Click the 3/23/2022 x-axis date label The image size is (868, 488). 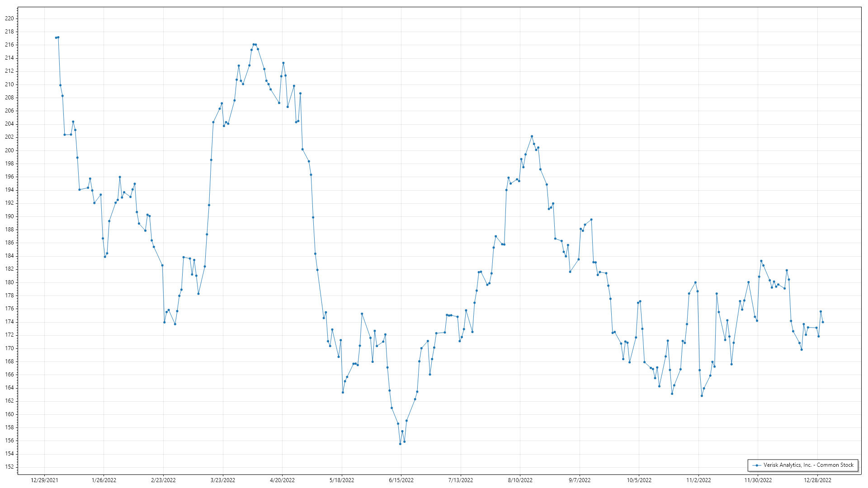223,480
